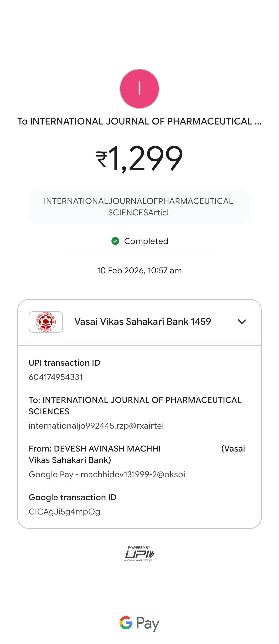The image size is (279, 644).
Task: Tap the machhidev131999-2@oksbi sender UPI ID
Action: click(133, 474)
